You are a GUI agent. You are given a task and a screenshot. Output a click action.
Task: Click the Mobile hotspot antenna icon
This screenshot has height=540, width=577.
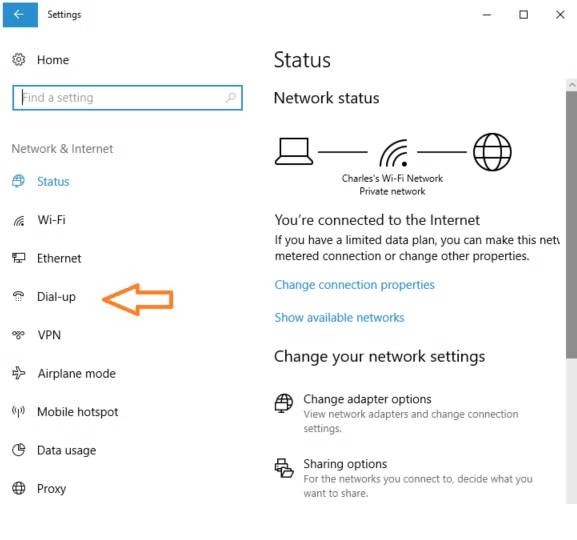[18, 411]
